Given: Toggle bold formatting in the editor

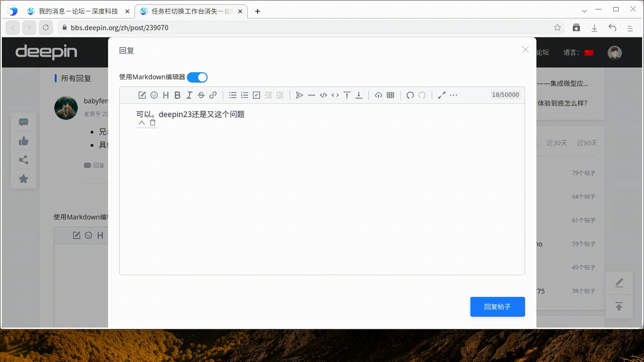Looking at the screenshot, I should click(177, 95).
